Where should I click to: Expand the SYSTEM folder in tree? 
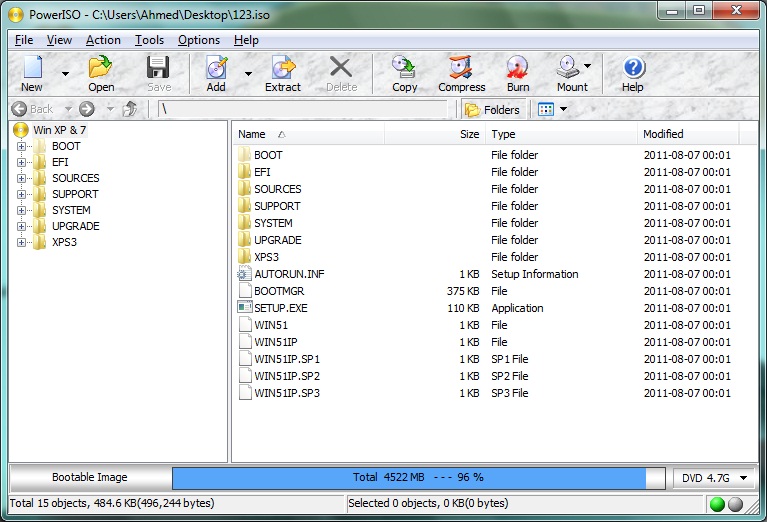[x=21, y=210]
